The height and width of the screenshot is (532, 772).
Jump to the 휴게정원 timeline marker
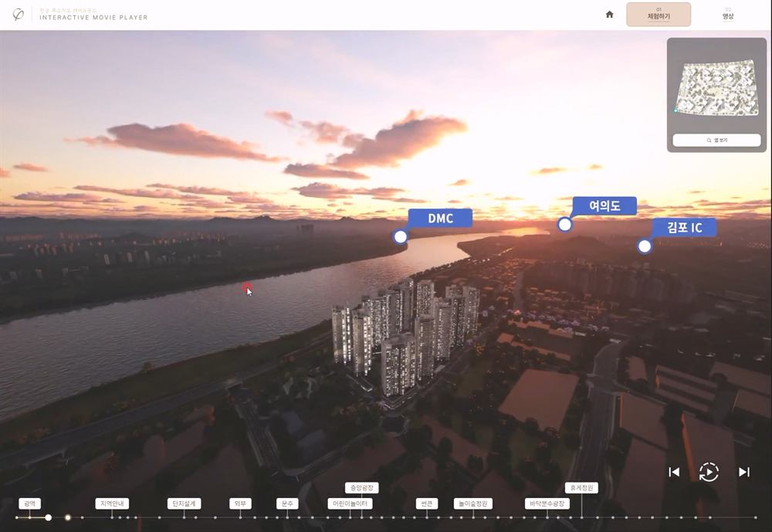pos(581,488)
